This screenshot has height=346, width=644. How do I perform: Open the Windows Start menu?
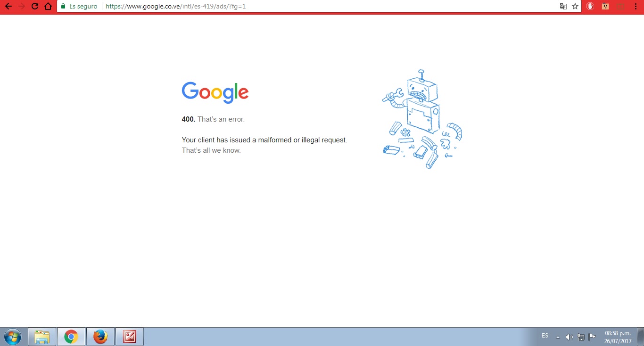(13, 337)
